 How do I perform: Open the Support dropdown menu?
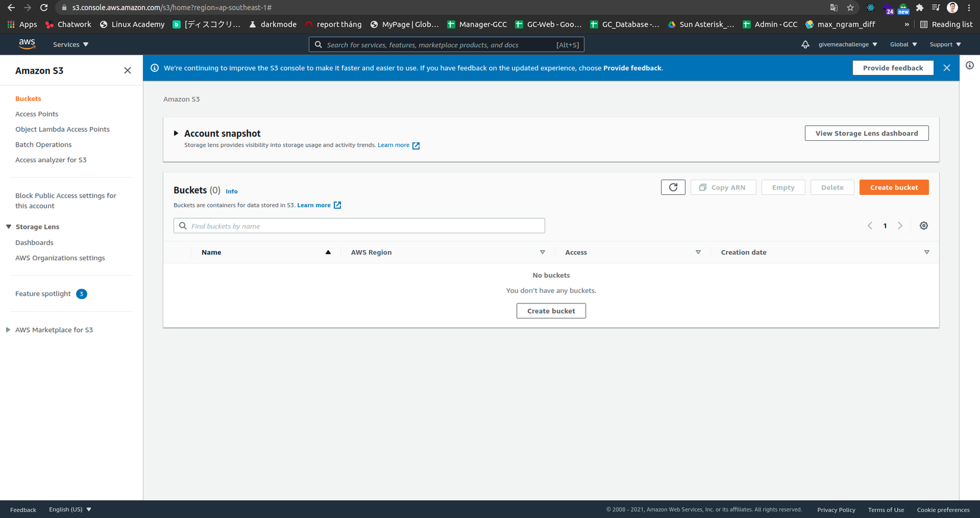945,45
